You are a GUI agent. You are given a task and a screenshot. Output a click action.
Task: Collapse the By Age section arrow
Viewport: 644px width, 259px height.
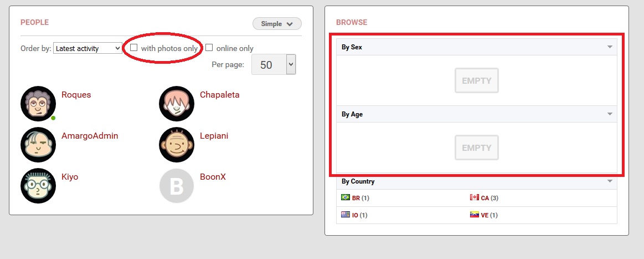[610, 114]
